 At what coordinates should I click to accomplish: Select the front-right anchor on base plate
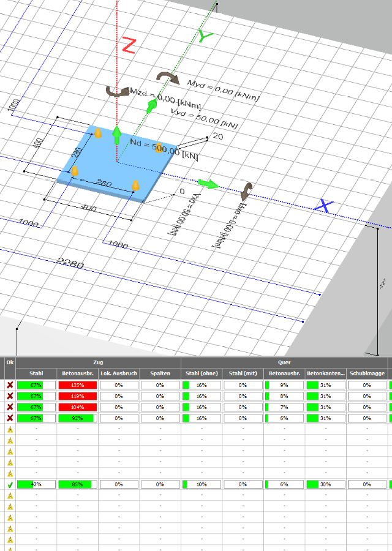(136, 184)
